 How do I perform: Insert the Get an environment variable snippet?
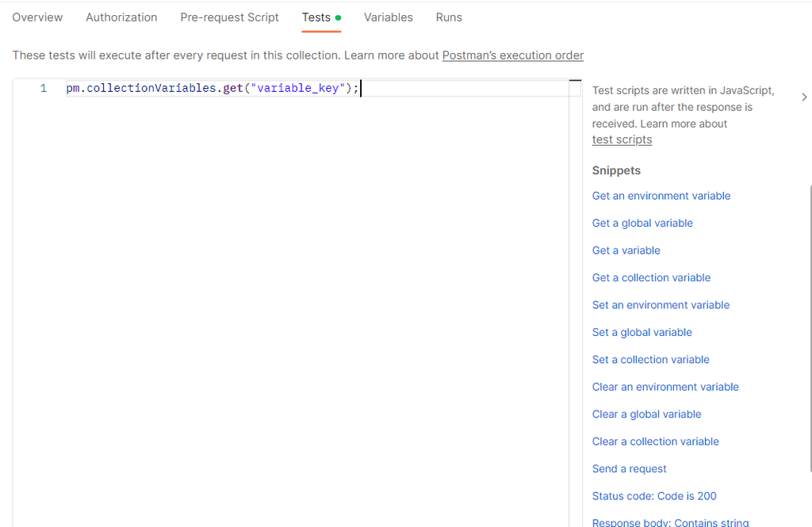(661, 195)
